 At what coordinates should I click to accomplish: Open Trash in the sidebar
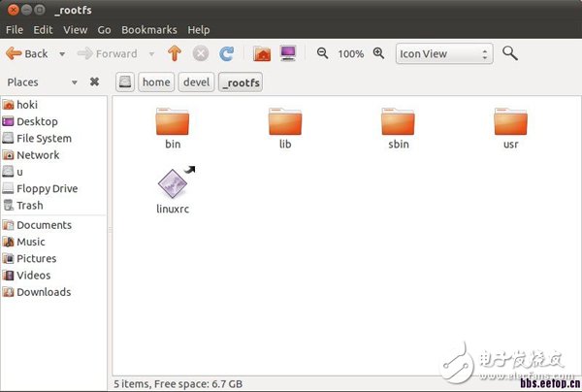pyautogui.click(x=53, y=206)
